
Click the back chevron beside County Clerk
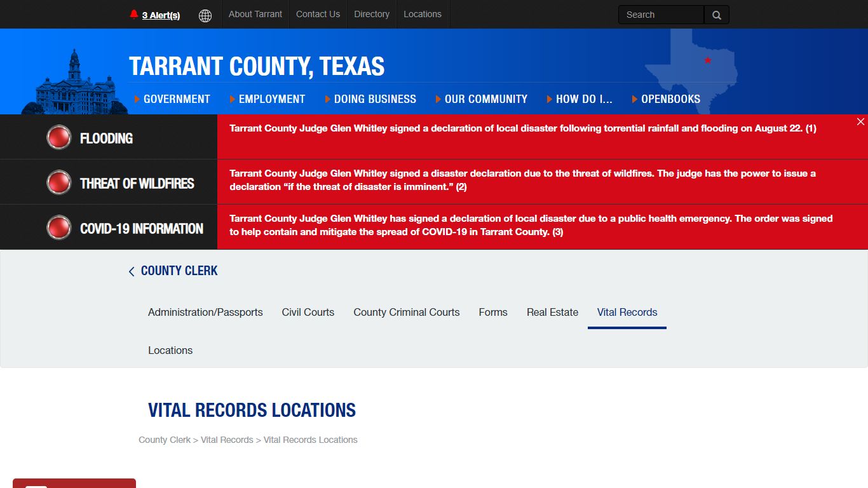(132, 271)
